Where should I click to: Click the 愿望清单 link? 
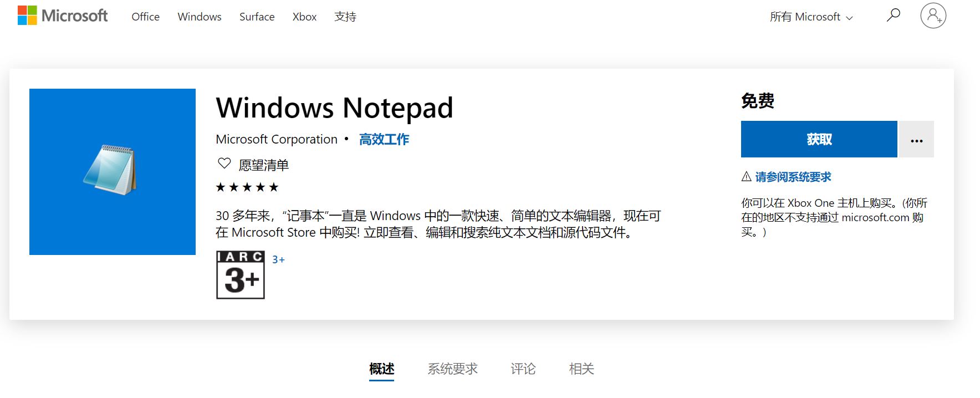tap(264, 165)
